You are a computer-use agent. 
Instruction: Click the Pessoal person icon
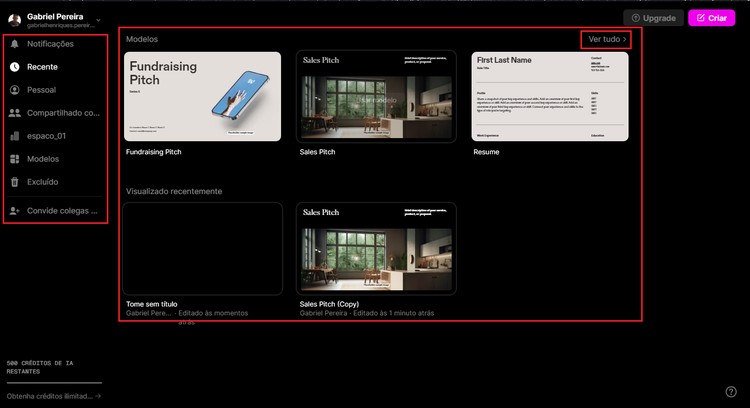[15, 90]
